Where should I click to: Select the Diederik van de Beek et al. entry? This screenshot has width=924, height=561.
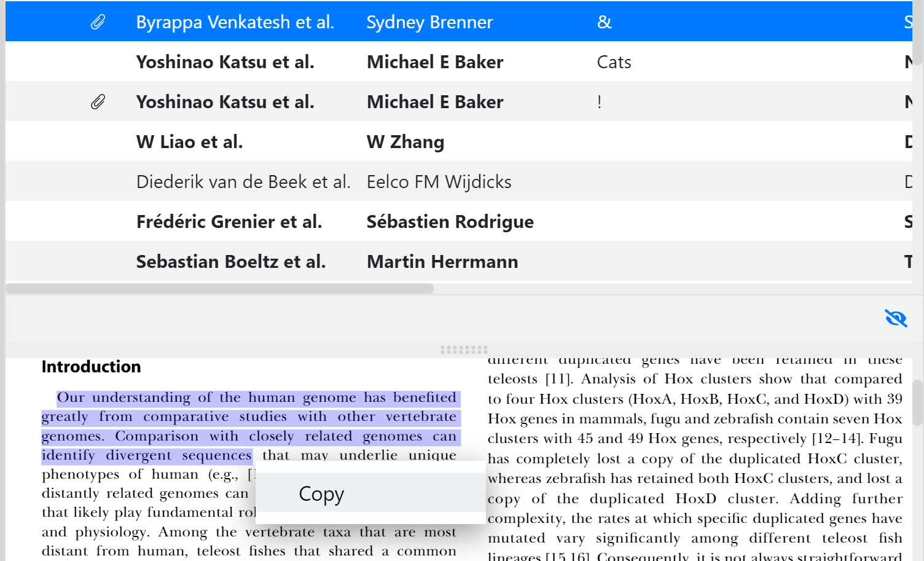[x=243, y=182]
